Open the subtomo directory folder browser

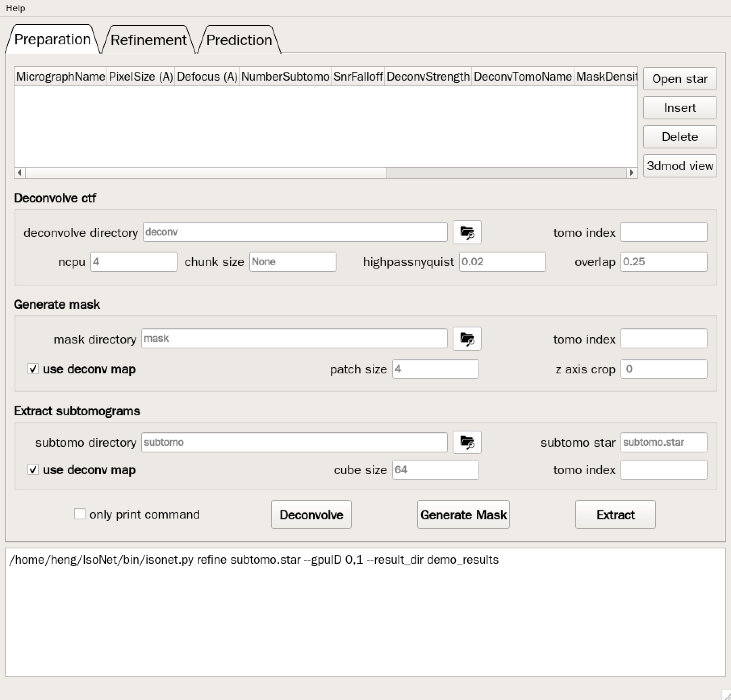(x=467, y=442)
